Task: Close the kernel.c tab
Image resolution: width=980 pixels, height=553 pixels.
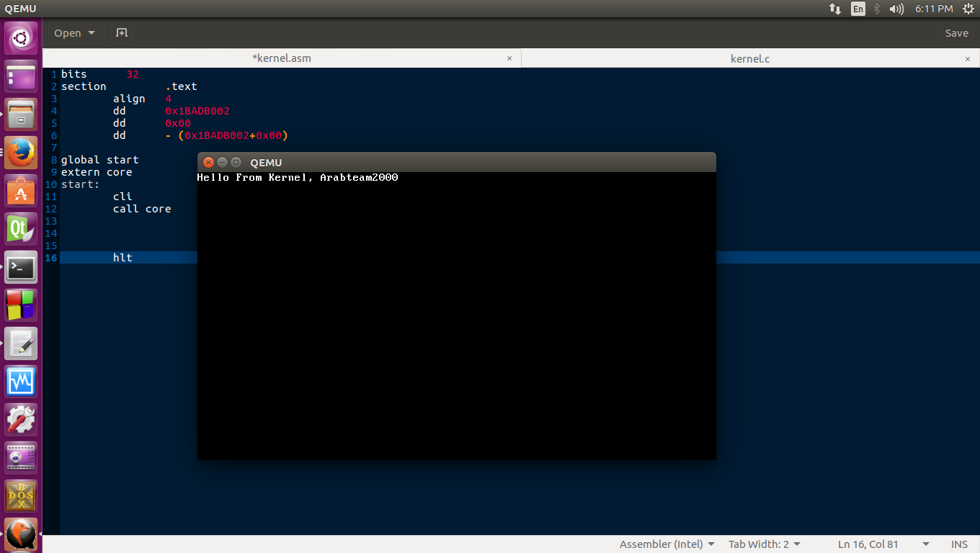Action: [967, 58]
